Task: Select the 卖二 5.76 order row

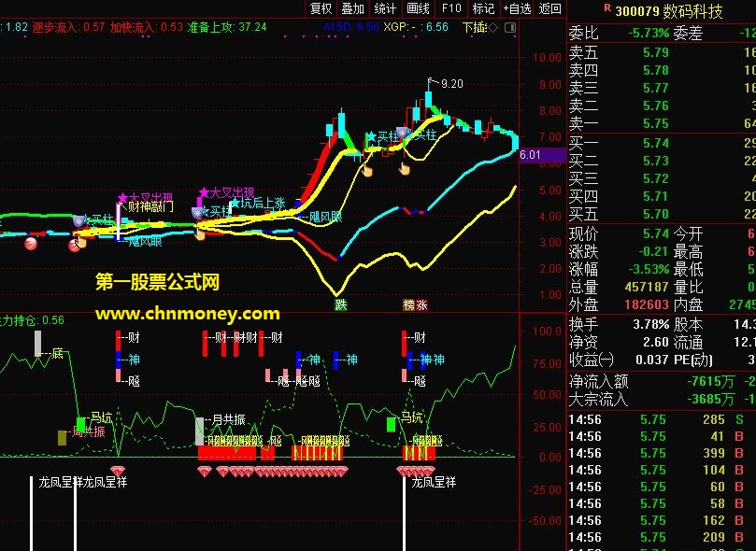Action: click(x=662, y=106)
